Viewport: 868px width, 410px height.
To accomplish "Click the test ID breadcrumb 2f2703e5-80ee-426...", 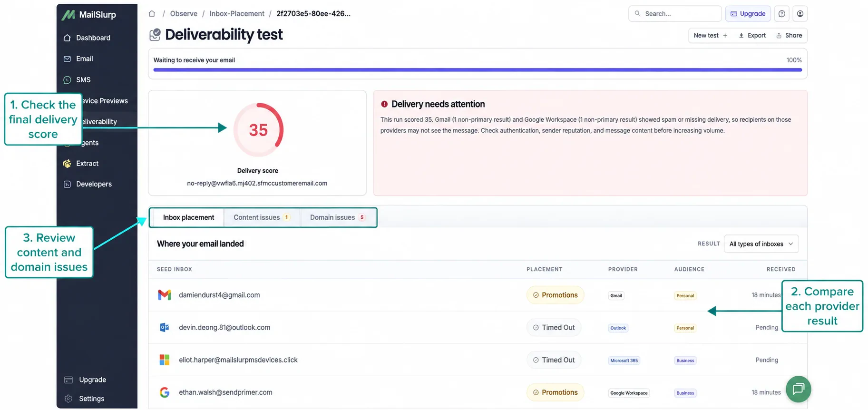I will (313, 14).
